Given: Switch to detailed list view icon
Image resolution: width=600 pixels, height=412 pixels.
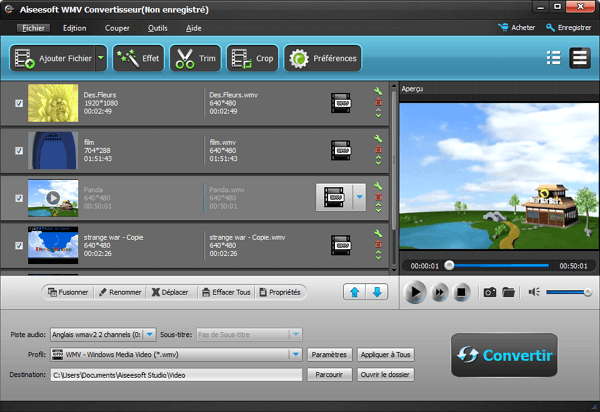Looking at the screenshot, I should coord(580,58).
